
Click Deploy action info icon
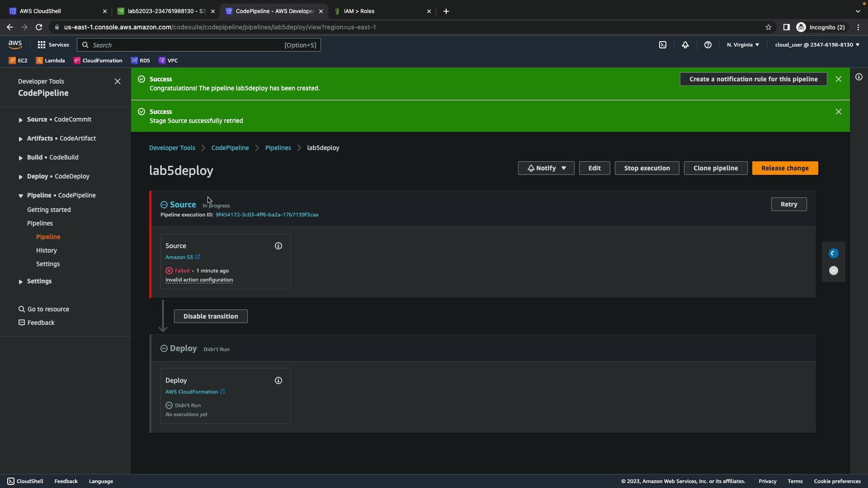[278, 380]
